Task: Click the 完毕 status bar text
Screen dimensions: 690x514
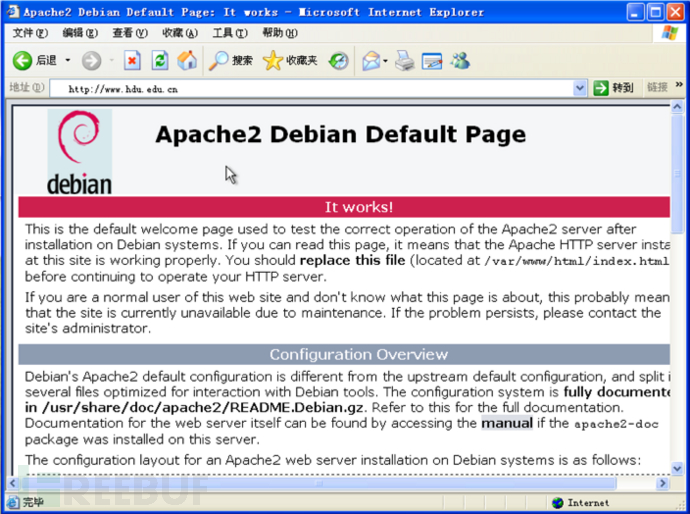Action: point(33,502)
